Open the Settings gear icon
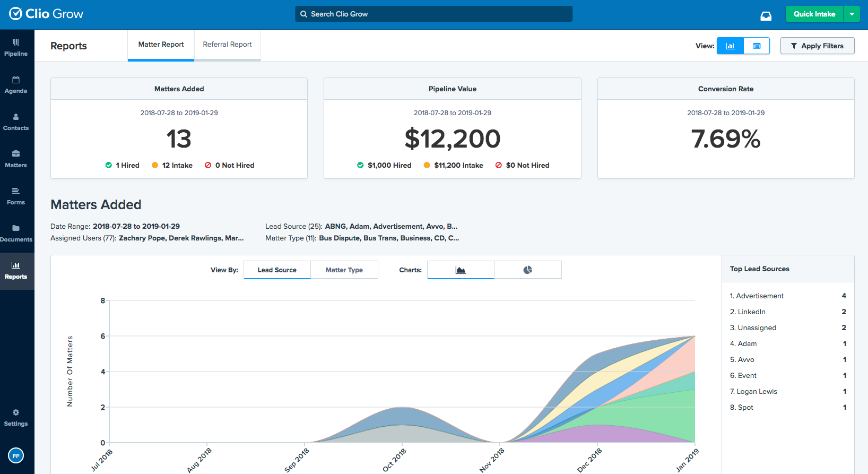The image size is (868, 474). coord(16,412)
